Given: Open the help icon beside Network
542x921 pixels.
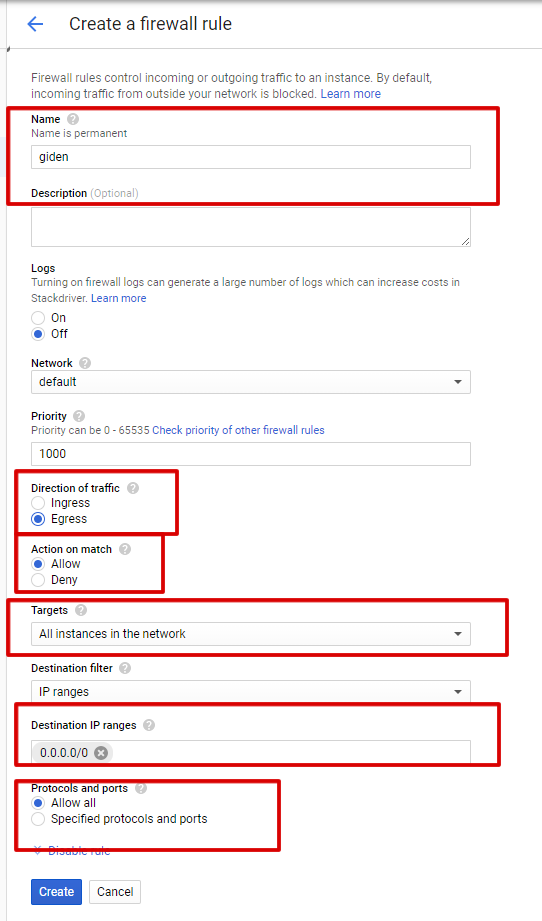Looking at the screenshot, I should click(x=85, y=363).
